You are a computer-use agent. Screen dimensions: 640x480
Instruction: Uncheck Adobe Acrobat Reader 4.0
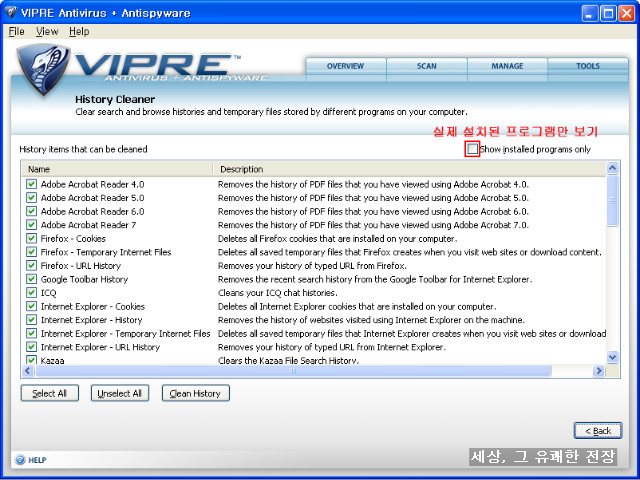tap(31, 184)
